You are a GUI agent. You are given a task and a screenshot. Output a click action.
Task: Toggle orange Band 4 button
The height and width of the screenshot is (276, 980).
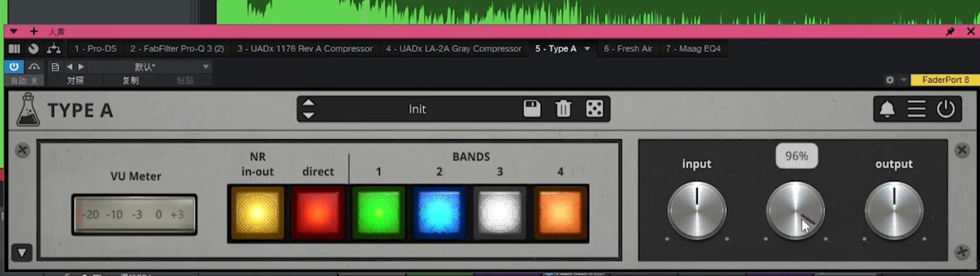click(560, 213)
